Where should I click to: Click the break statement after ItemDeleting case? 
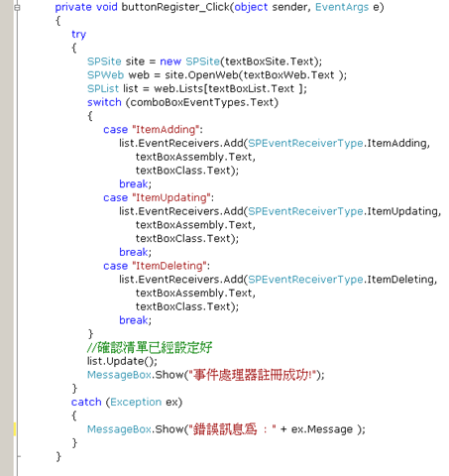[x=135, y=320]
